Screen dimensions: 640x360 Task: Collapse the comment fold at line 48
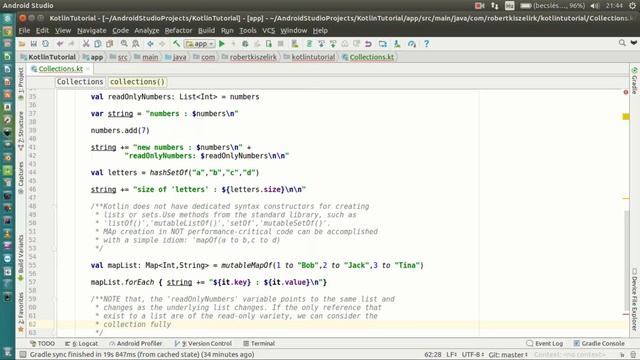(54, 206)
